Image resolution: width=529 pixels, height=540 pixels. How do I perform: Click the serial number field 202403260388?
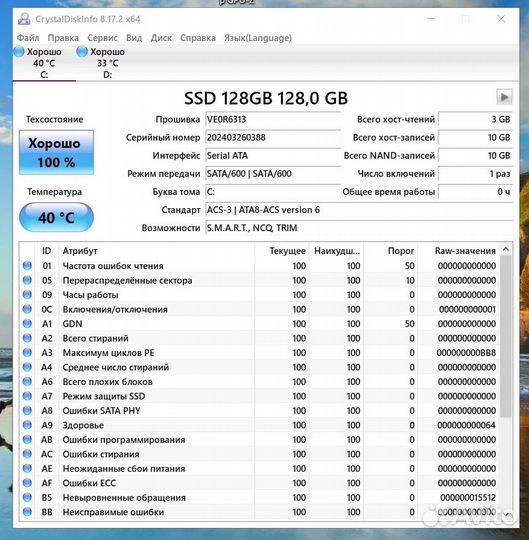point(273,138)
